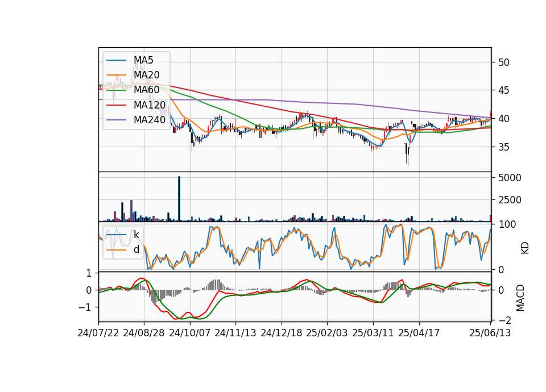The image size is (546, 392).
Task: Click the volume axis value 2500
Action: (510, 200)
